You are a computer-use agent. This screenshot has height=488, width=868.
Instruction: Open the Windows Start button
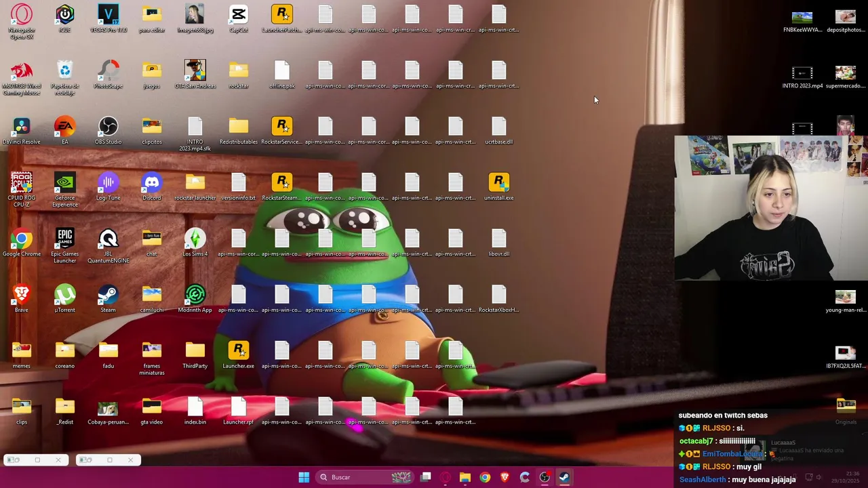pyautogui.click(x=304, y=477)
